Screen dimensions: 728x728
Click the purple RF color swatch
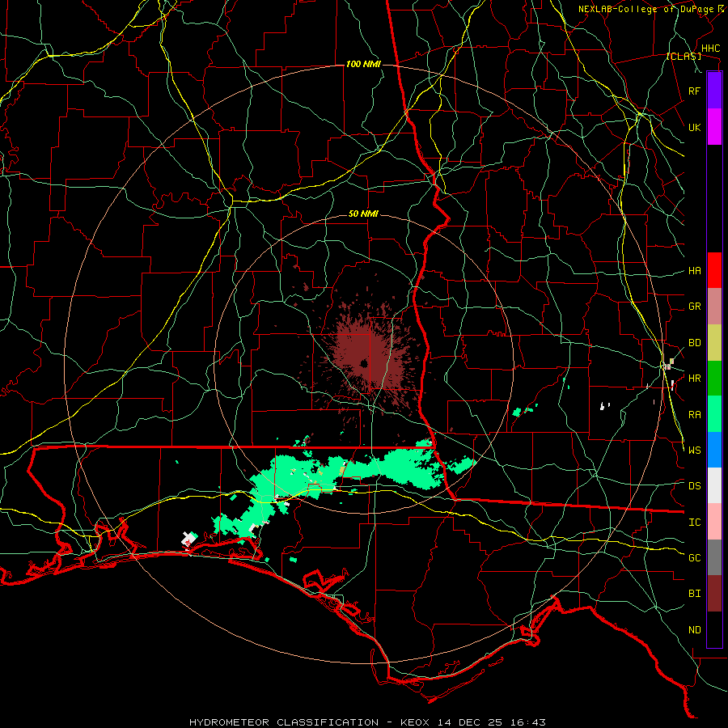(x=714, y=91)
